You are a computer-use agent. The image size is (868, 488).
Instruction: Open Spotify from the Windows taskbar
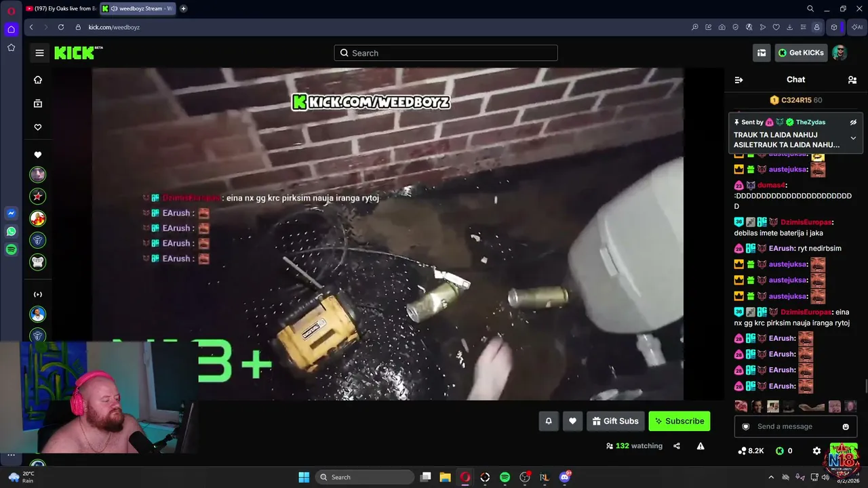tap(505, 477)
